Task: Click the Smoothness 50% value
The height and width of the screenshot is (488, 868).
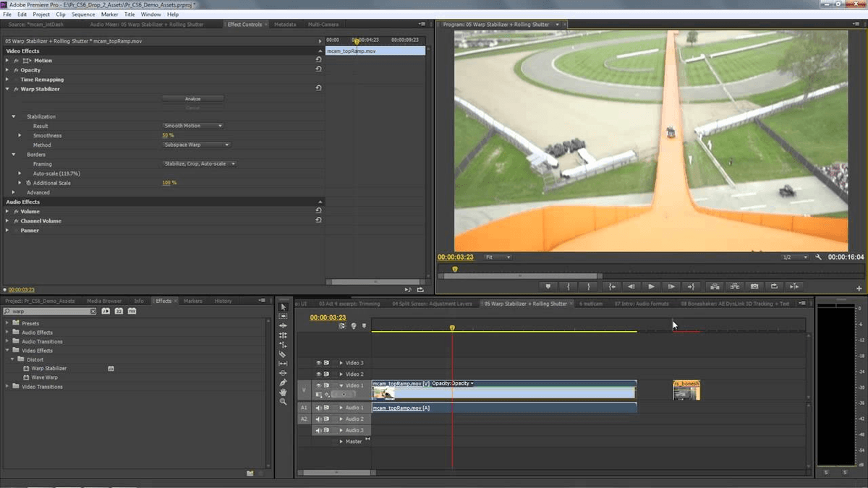Action: [168, 135]
